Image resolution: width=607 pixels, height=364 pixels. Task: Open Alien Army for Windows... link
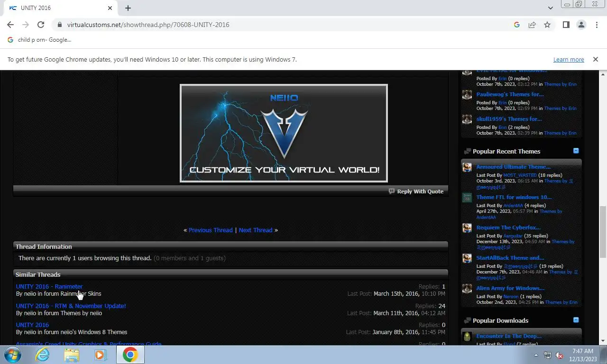tap(510, 288)
